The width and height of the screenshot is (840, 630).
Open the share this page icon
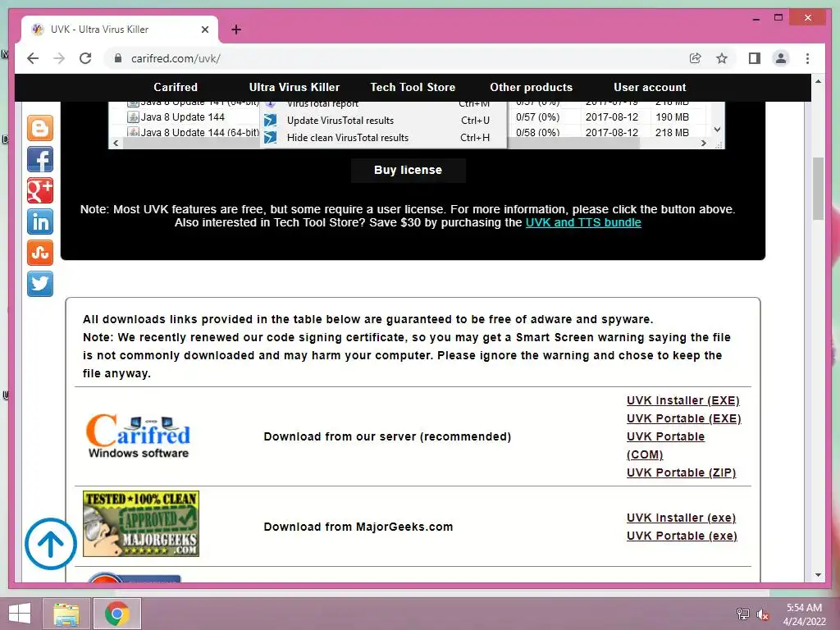[696, 58]
